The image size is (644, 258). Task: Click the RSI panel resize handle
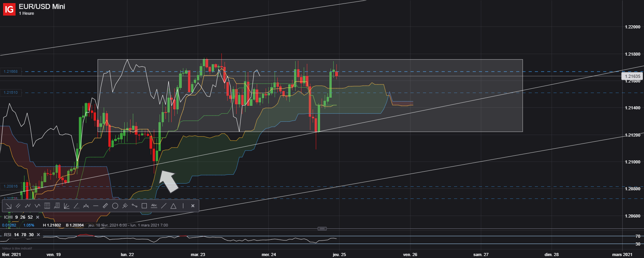(322, 228)
